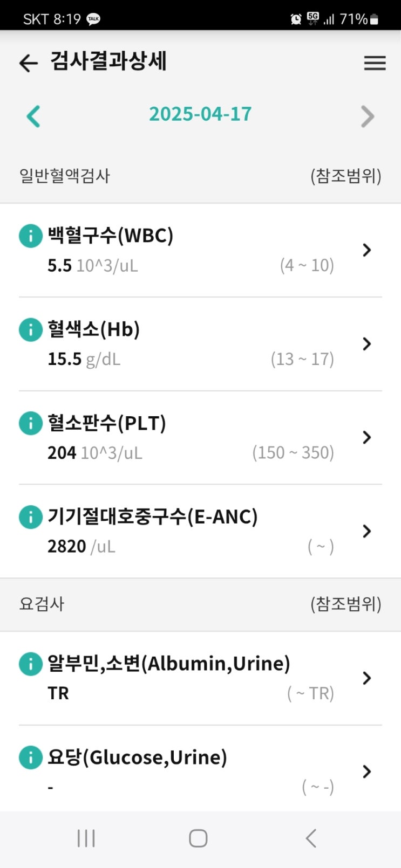The height and width of the screenshot is (868, 401).
Task: Expand Glucose,Urine details chevron
Action: (367, 771)
